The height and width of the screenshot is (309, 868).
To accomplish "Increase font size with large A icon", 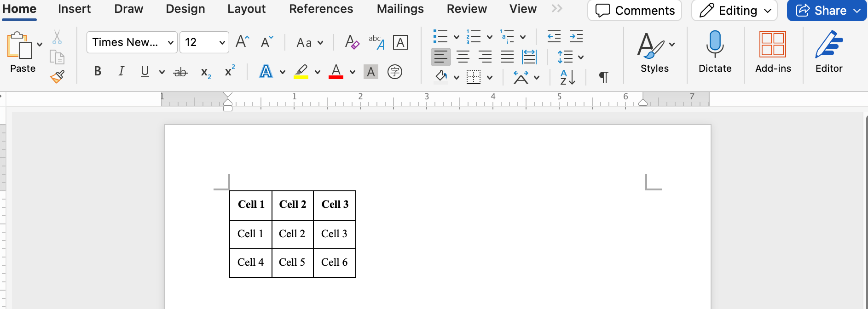I will click(242, 42).
